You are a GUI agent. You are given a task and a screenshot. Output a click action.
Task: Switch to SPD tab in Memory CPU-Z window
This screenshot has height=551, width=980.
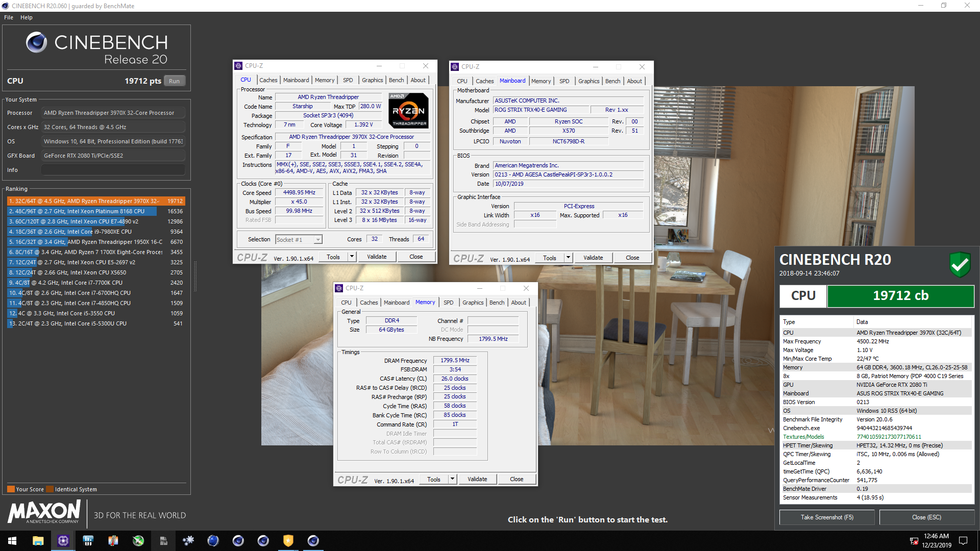[x=448, y=303]
